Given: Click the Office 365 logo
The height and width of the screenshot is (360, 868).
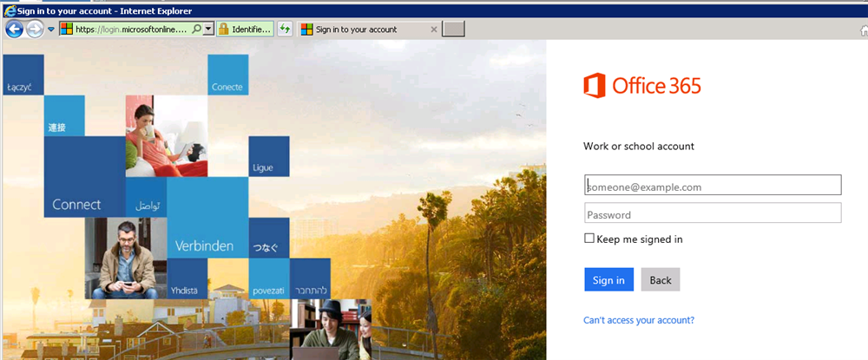Looking at the screenshot, I should click(642, 86).
